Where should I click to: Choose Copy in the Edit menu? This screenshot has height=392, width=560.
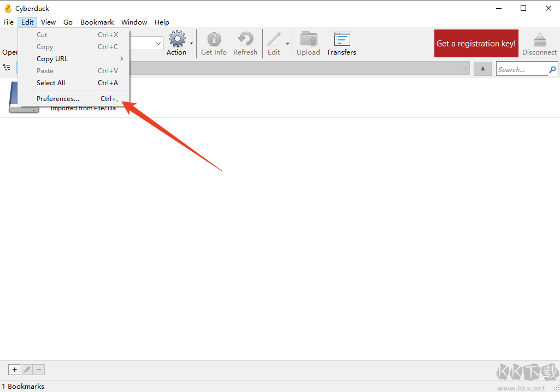click(x=74, y=47)
